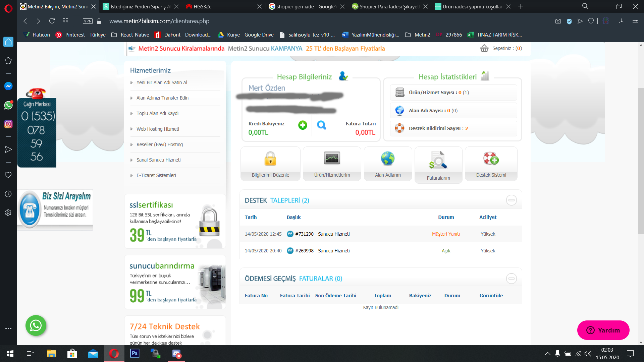Open Opera easy setup icon
The width and height of the screenshot is (644, 362).
(635, 21)
